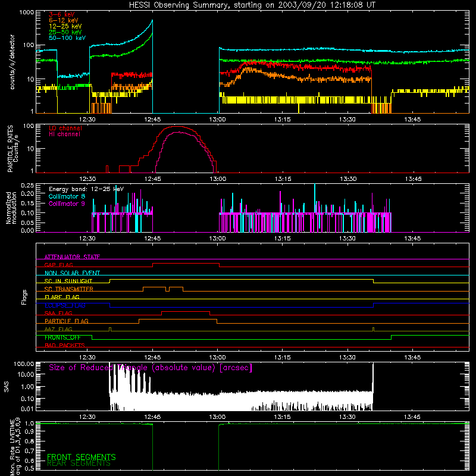Click the 'counts/s/detector' axis label
This screenshot has height=476, width=476.
pos(12,62)
